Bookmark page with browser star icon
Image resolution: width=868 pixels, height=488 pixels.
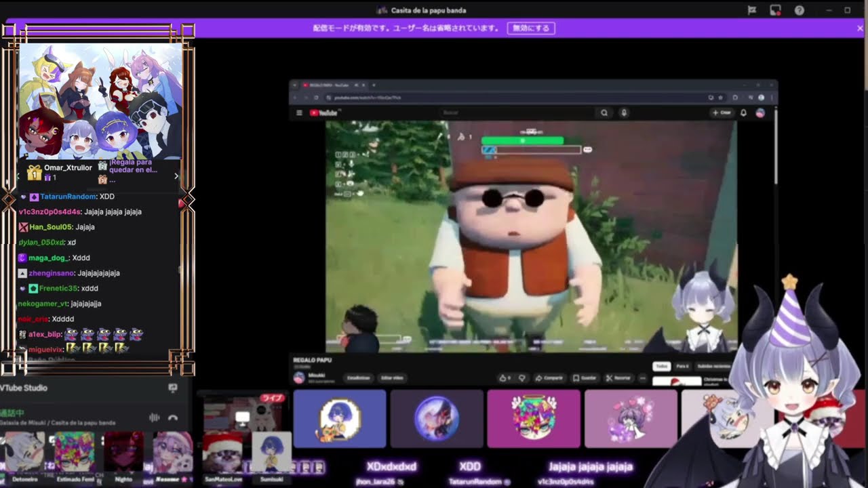(720, 98)
